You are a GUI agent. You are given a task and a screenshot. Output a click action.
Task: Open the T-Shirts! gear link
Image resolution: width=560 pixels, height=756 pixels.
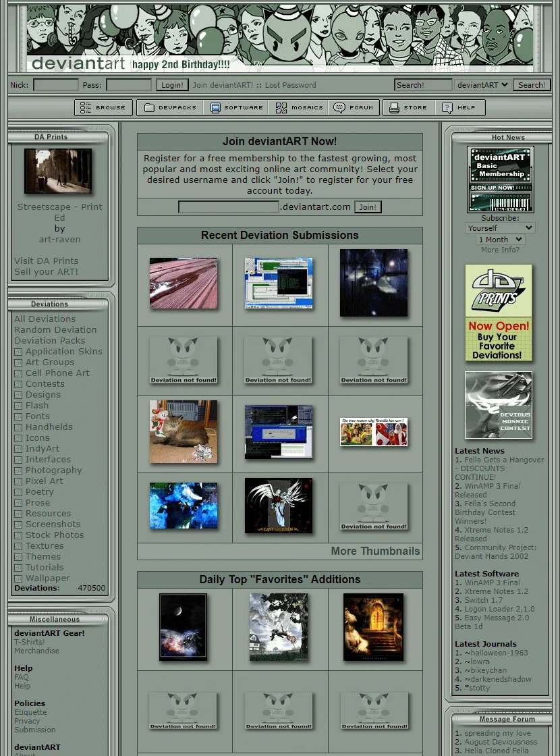tap(30, 642)
